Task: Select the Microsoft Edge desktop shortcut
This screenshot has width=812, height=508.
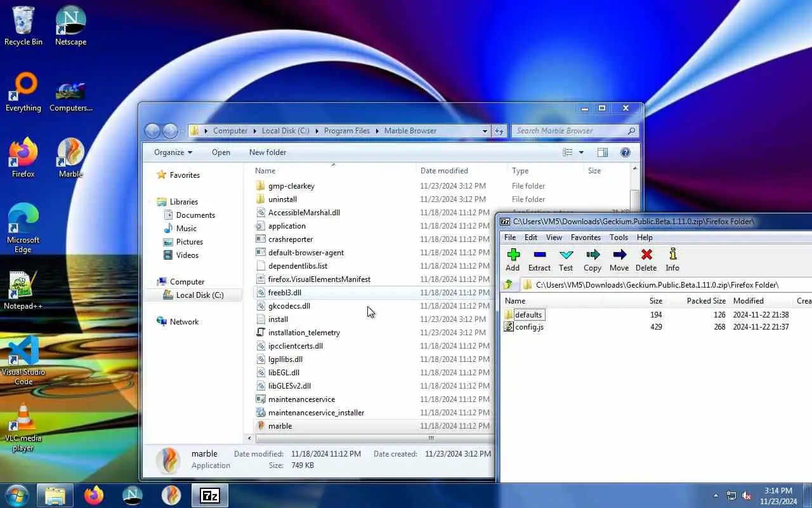Action: coord(23,229)
